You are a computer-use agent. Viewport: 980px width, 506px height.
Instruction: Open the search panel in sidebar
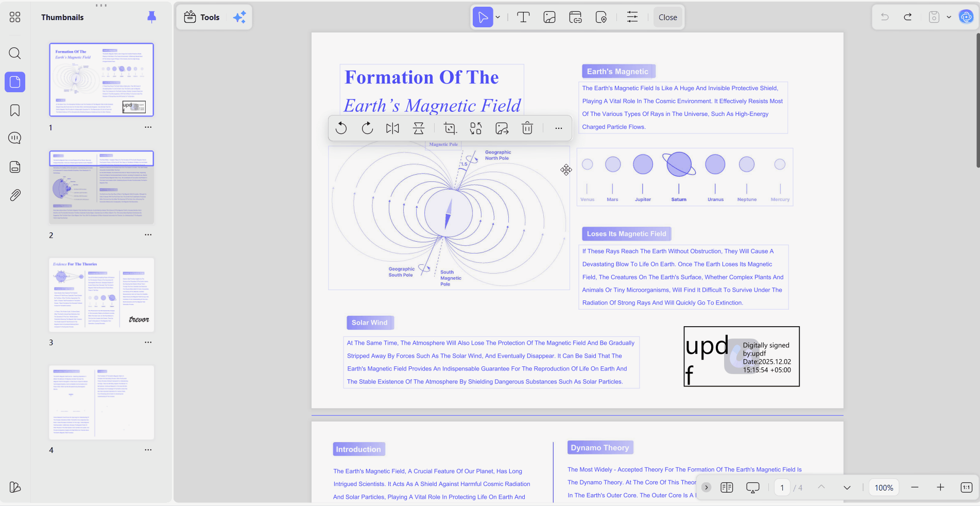point(15,53)
